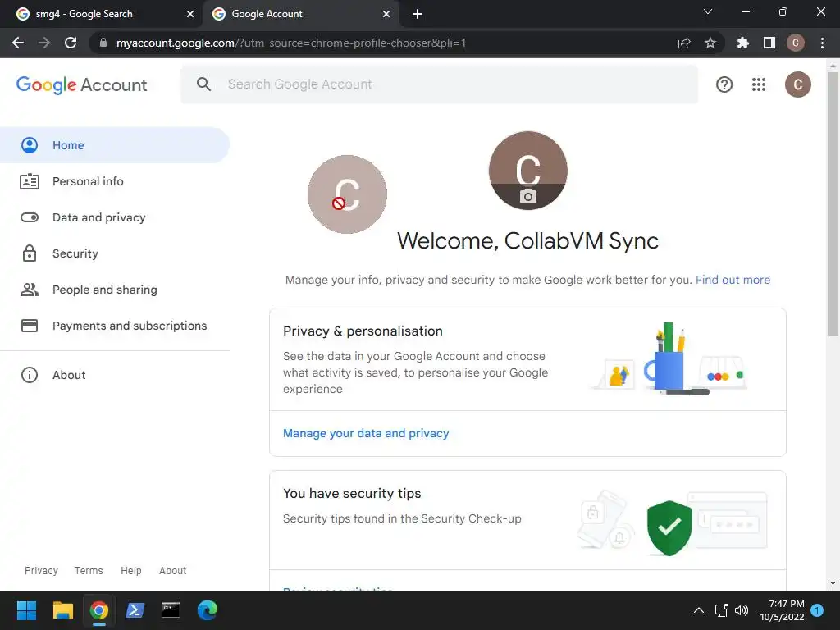840x630 pixels.
Task: Open the notification badge in the tray
Action: pos(817,609)
